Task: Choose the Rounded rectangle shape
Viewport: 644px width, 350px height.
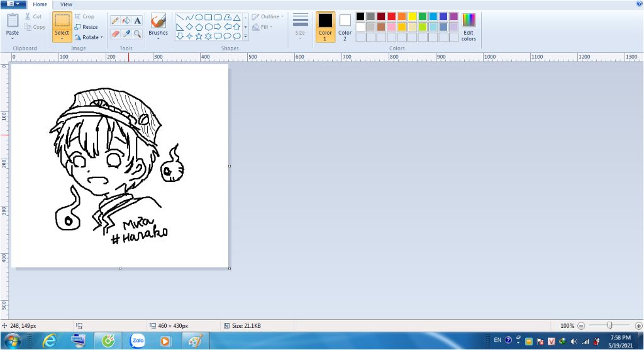Action: [218, 17]
